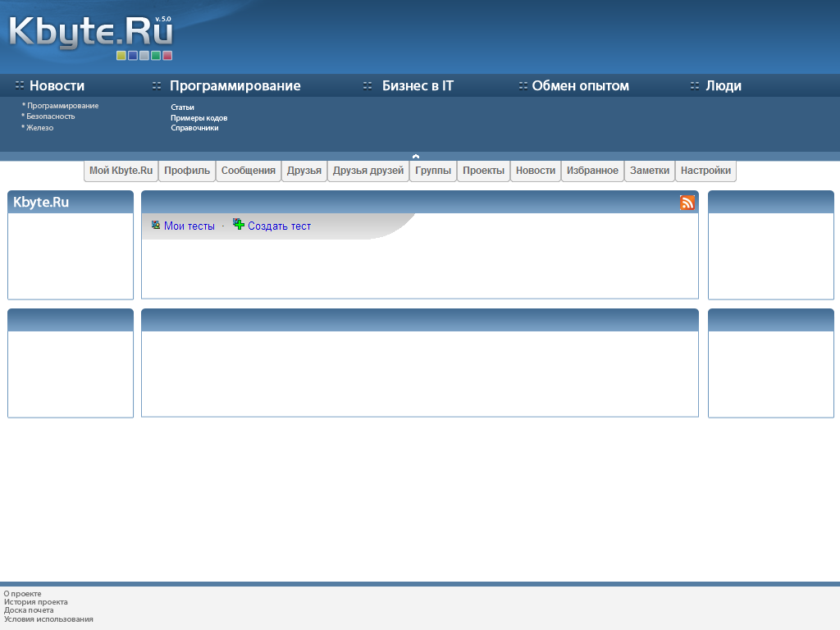Viewport: 840px width, 630px height.
Task: Open the Новости main menu
Action: click(57, 85)
